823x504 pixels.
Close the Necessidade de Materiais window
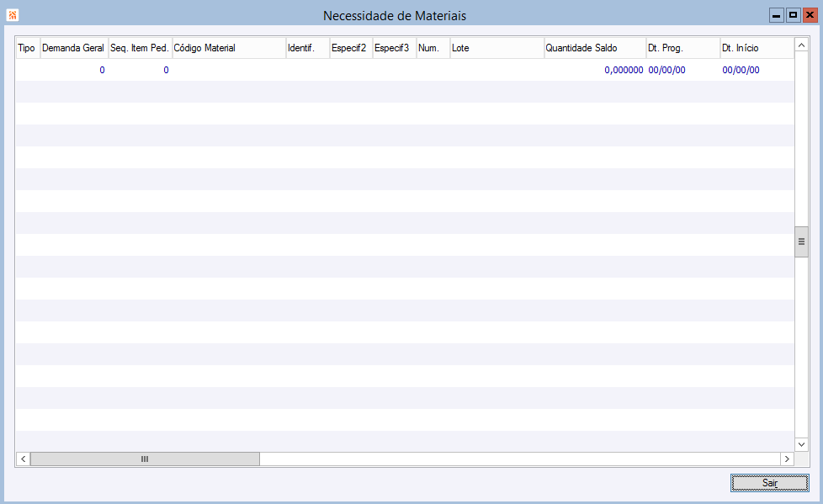[810, 15]
